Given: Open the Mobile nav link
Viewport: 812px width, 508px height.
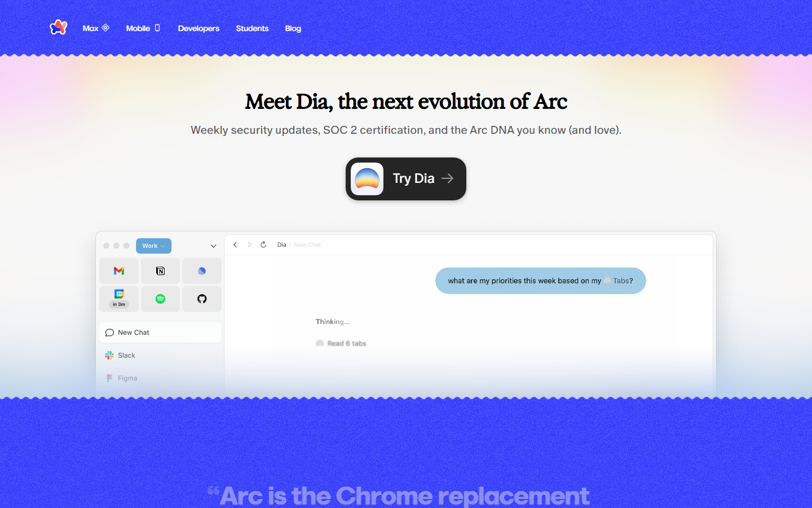Looking at the screenshot, I should [143, 28].
